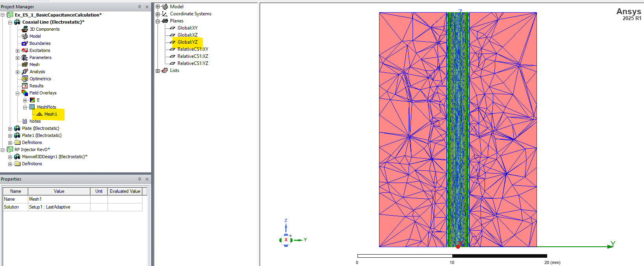644x266 pixels.
Task: Click the Evaluated Value column header
Action: (125, 191)
